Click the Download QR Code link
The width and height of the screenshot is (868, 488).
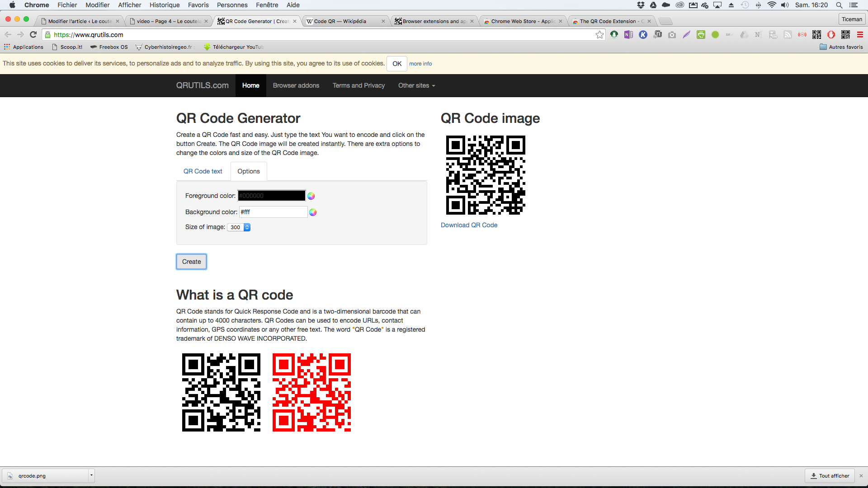[x=469, y=225]
